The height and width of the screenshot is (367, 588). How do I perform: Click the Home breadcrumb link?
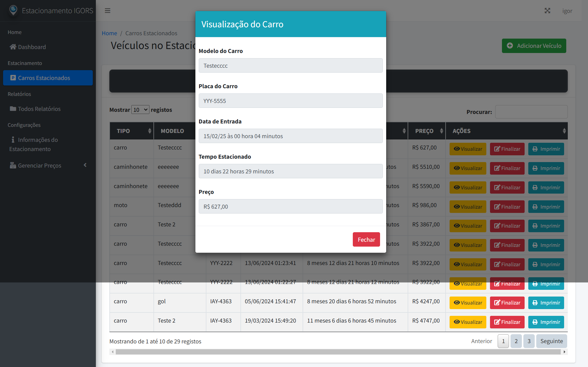pyautogui.click(x=109, y=33)
